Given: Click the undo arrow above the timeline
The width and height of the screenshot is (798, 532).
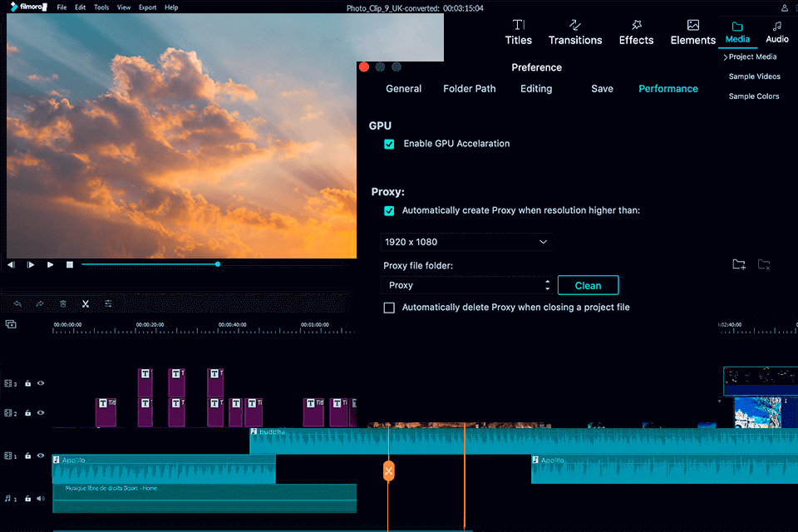Looking at the screenshot, I should coord(17,304).
